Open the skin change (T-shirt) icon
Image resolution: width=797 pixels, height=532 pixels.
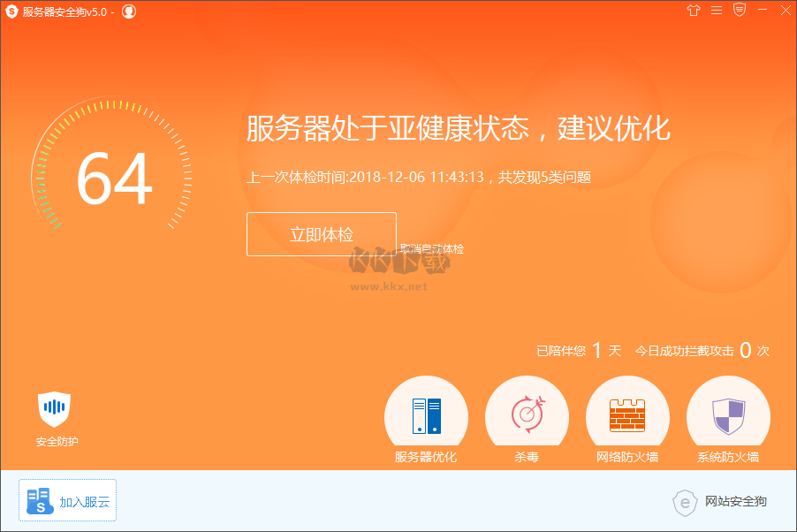[x=693, y=11]
